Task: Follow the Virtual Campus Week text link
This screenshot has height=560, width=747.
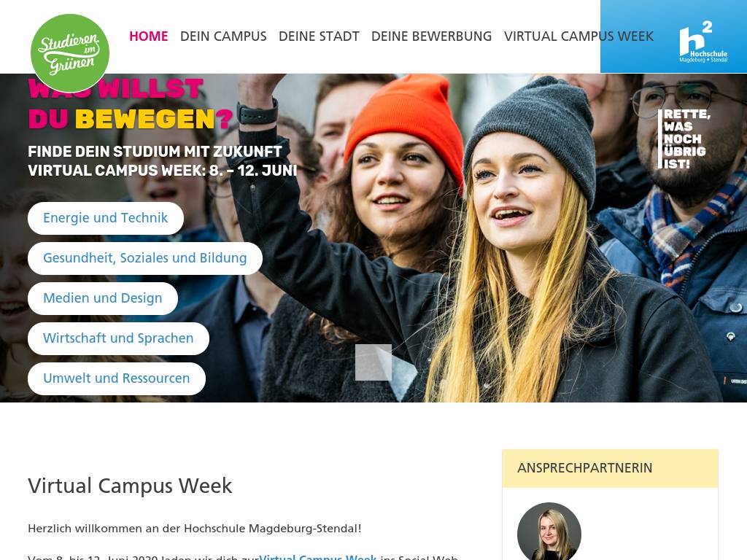Action: click(318, 556)
